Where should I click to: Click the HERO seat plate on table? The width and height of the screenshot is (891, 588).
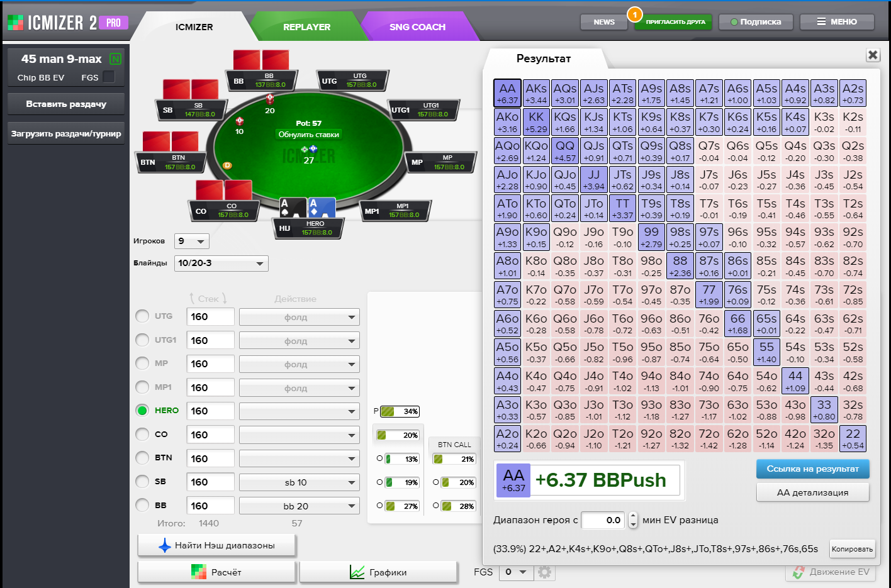point(309,228)
